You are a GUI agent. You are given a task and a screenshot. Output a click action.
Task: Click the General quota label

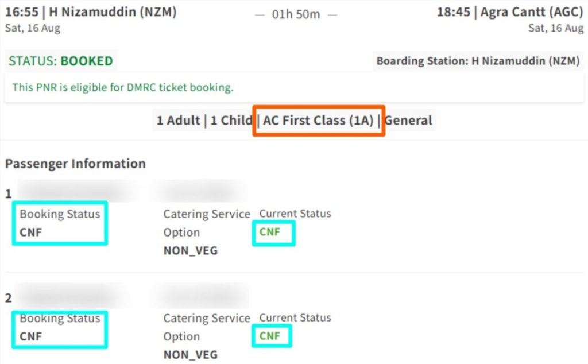coord(408,121)
